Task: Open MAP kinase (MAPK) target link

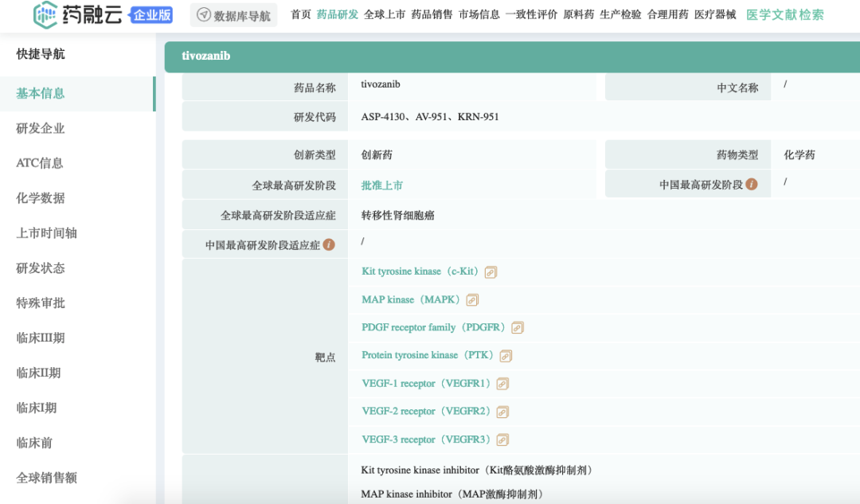Action: click(x=410, y=299)
